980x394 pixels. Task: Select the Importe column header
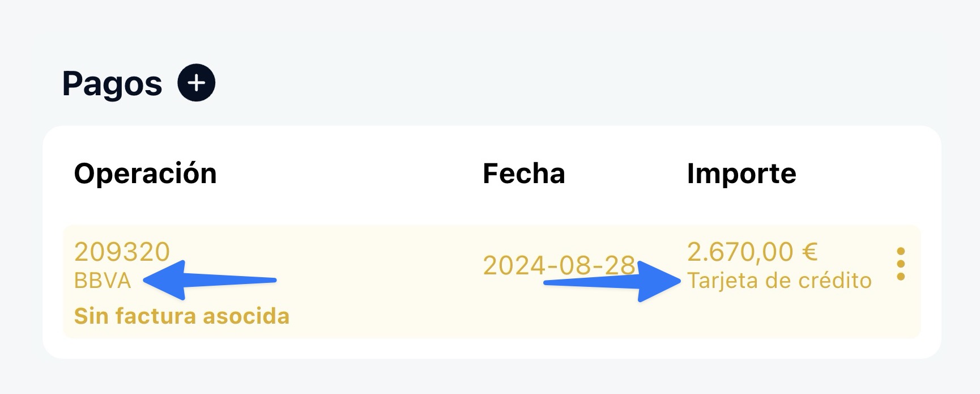tap(741, 173)
